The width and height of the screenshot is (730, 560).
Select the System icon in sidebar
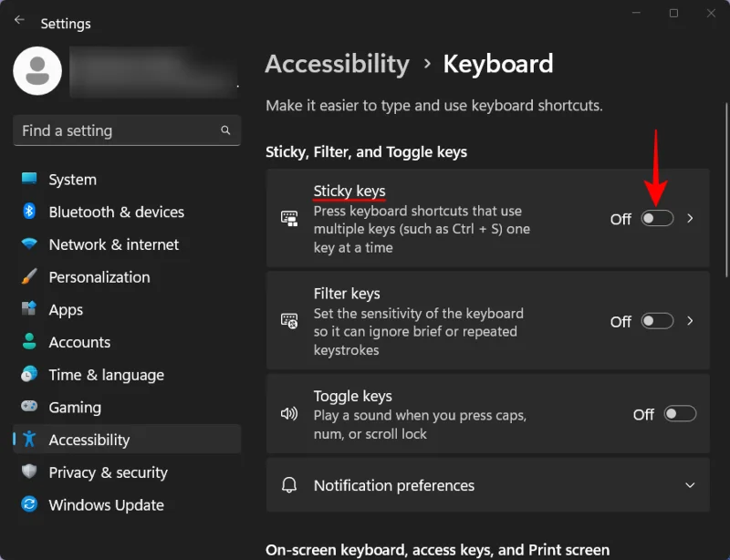29,180
